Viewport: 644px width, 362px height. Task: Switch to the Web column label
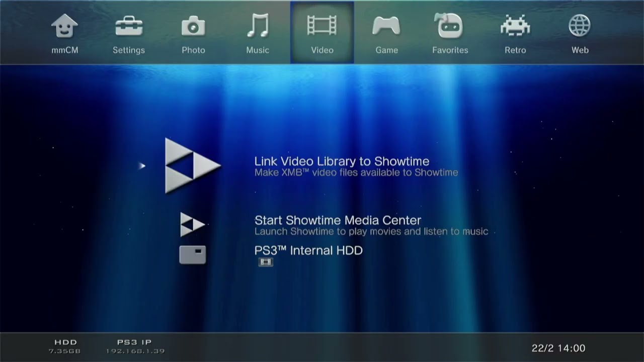pos(580,50)
